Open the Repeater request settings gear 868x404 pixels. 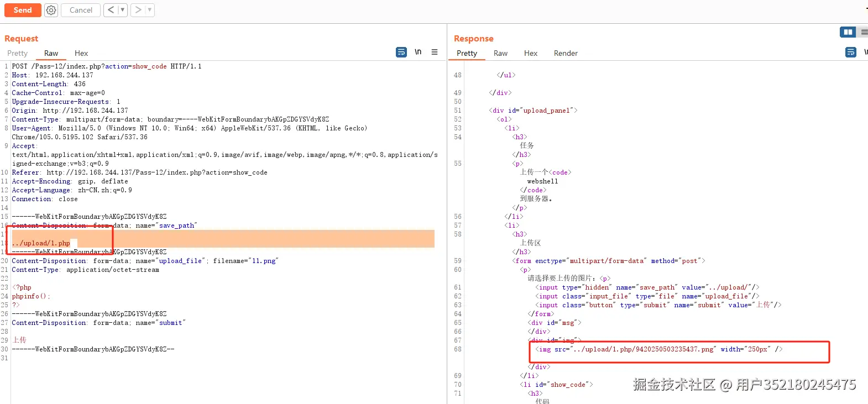[51, 10]
